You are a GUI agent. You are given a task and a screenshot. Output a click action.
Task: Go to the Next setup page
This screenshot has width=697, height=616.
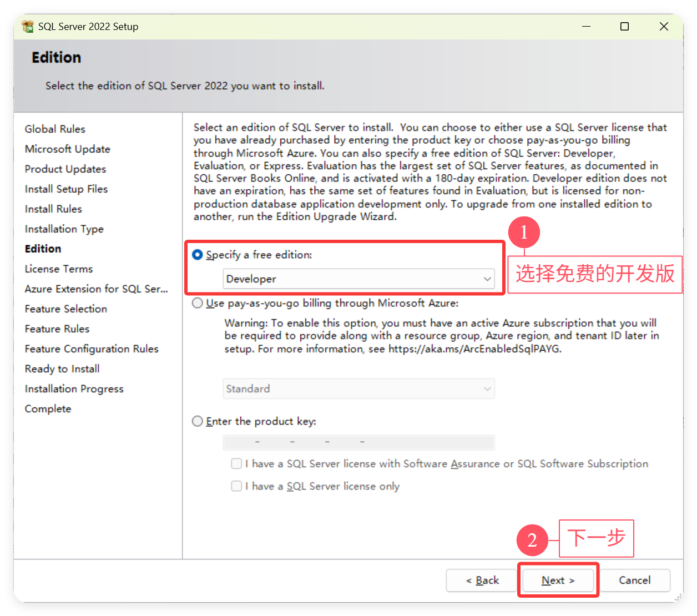pyautogui.click(x=558, y=580)
